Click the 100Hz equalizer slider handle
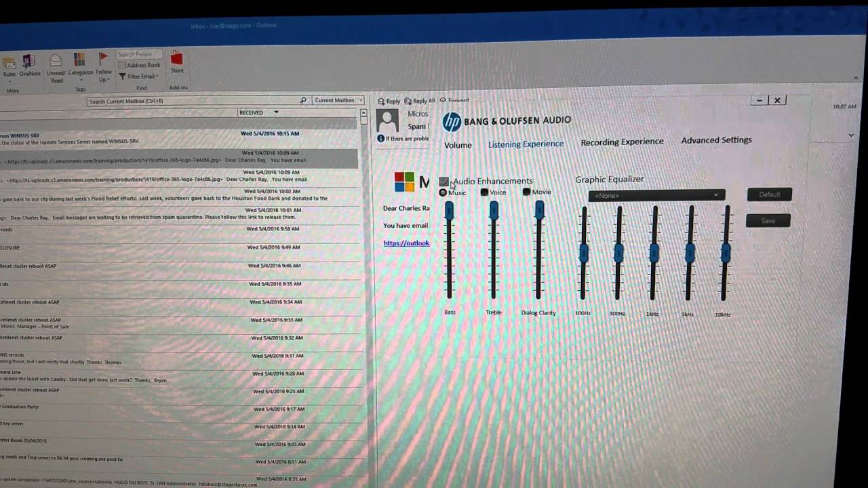 pyautogui.click(x=583, y=253)
